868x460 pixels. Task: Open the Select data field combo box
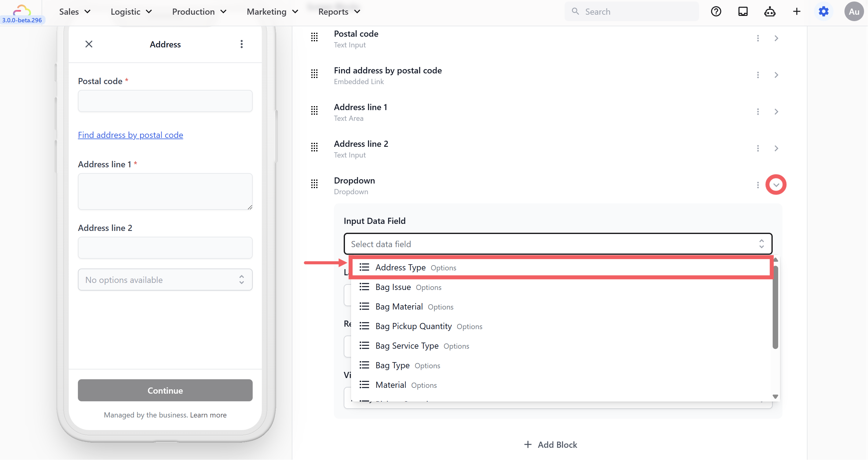point(558,244)
